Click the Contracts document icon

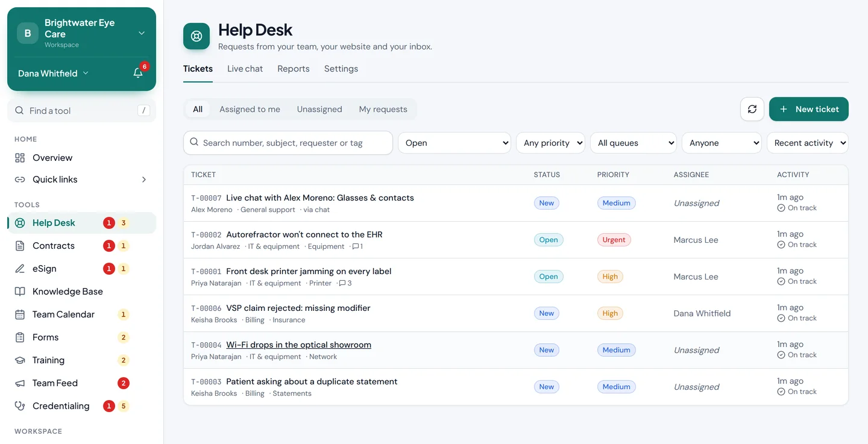pyautogui.click(x=20, y=246)
